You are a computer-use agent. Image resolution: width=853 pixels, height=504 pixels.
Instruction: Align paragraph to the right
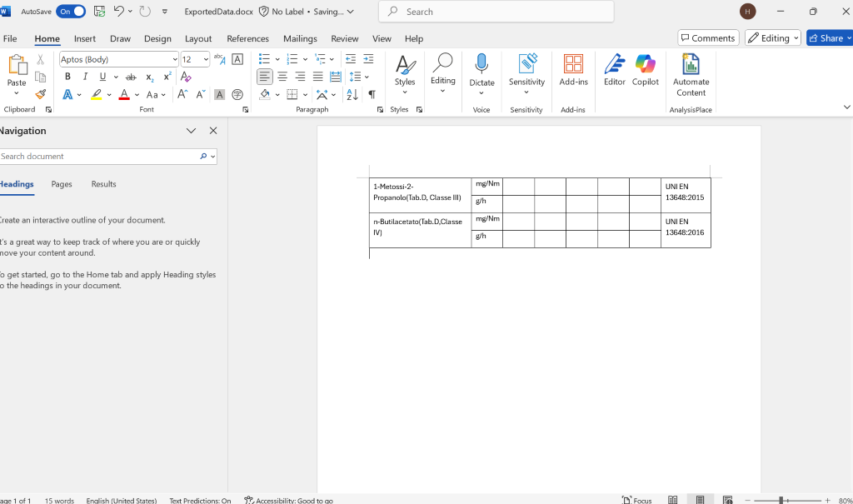pyautogui.click(x=300, y=77)
